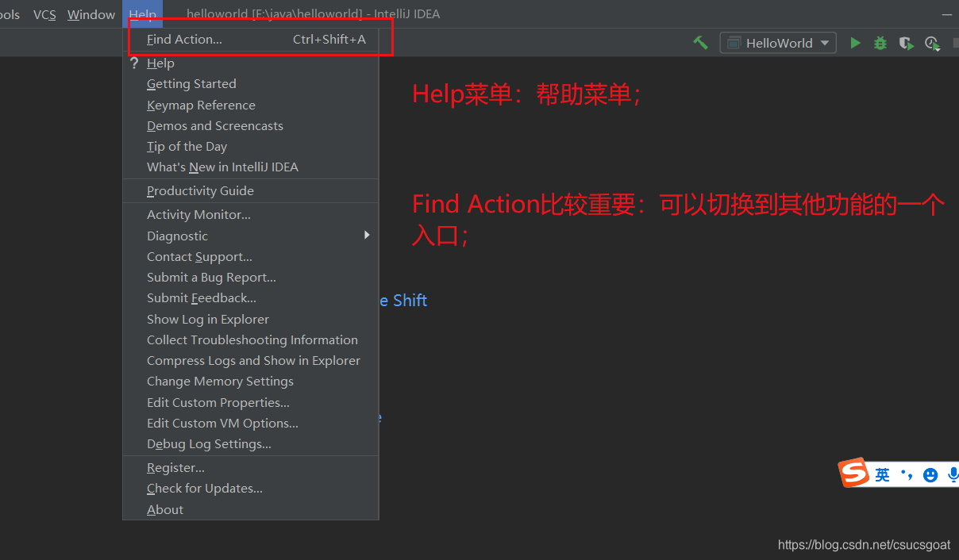Open Debug Log Settings...
This screenshot has width=959, height=560.
[251, 444]
